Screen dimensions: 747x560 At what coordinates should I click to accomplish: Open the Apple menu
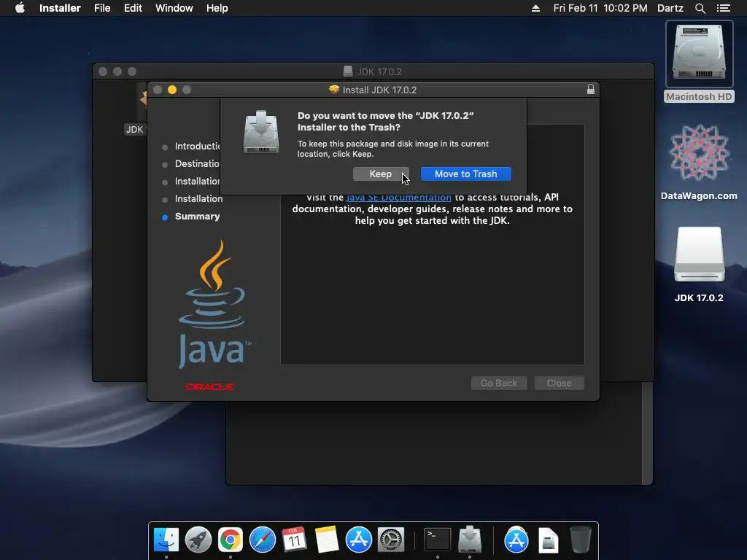point(20,8)
